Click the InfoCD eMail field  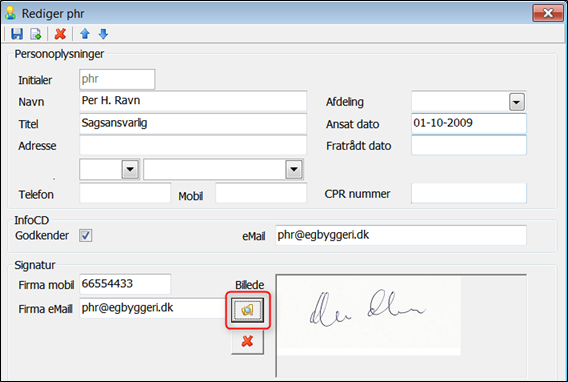(x=401, y=235)
